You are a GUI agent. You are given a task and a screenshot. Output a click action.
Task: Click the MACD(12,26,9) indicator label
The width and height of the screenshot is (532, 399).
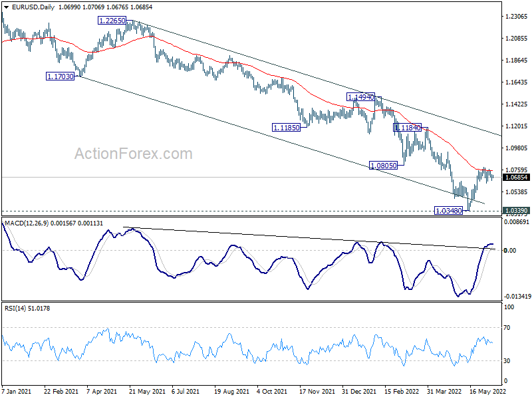(27, 223)
